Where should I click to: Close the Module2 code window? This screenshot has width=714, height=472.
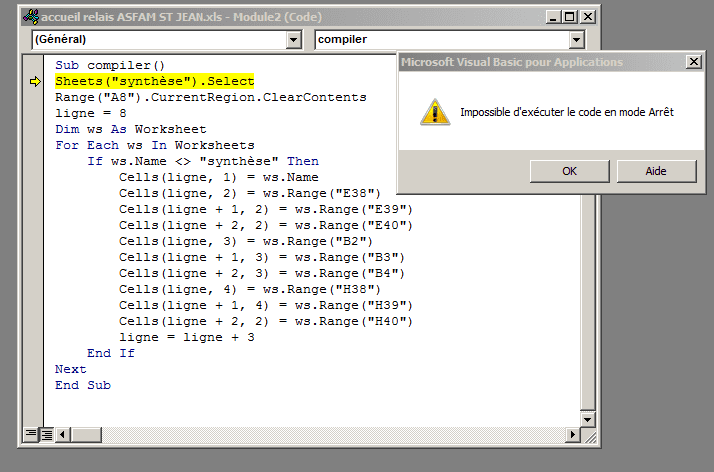587,16
